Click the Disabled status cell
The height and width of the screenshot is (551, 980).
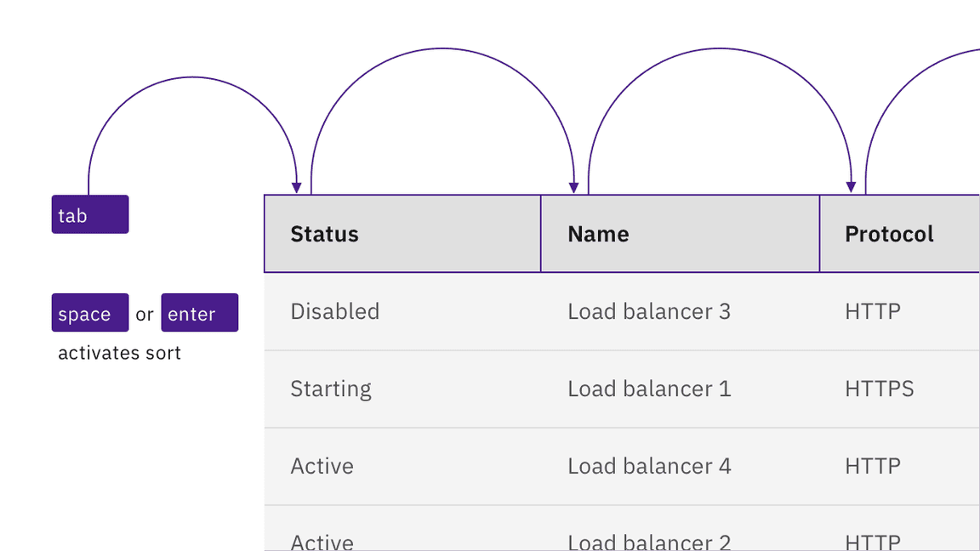[x=334, y=311]
